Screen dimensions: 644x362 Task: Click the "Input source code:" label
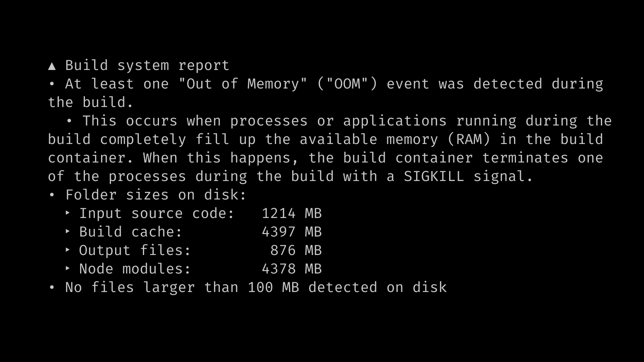point(157,214)
